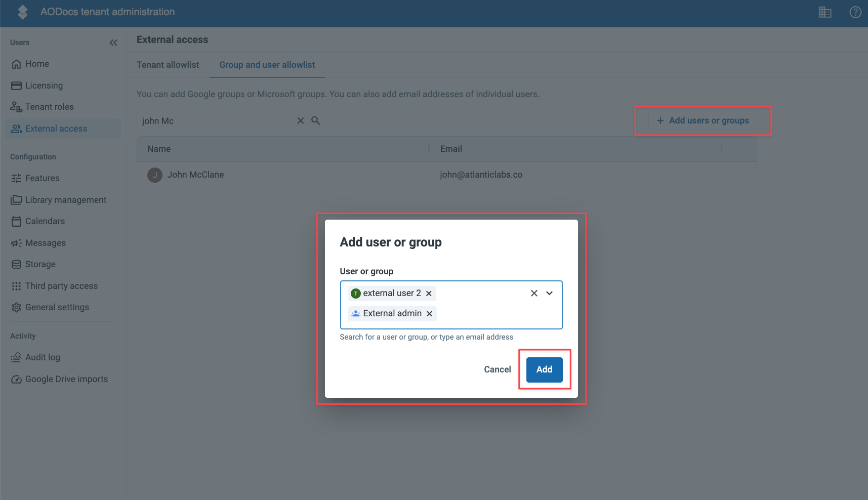Clear all selections in User or group field

(x=534, y=293)
